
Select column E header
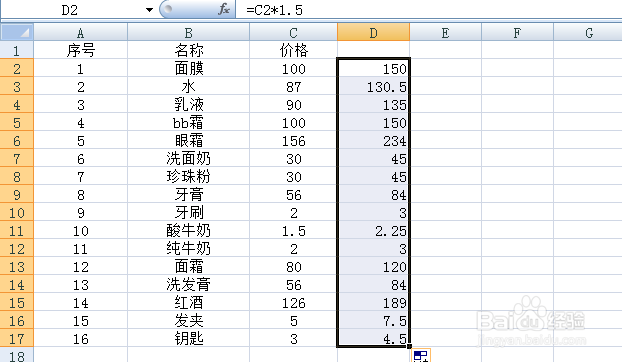445,33
